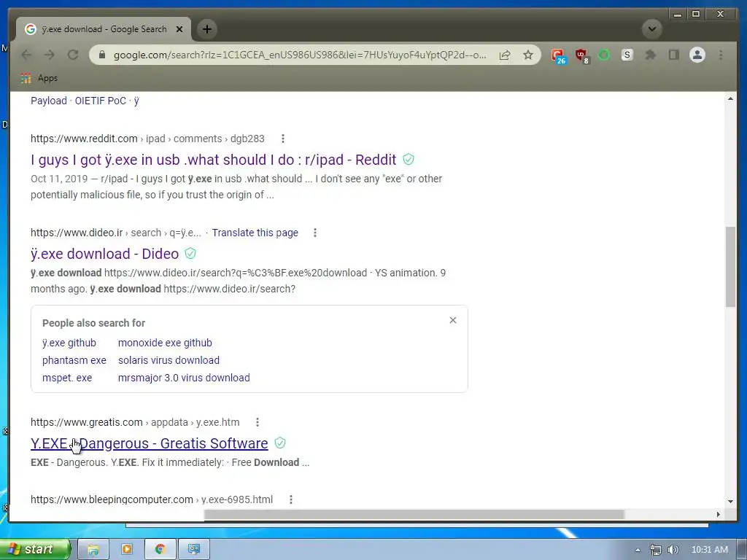The image size is (747, 560).
Task: Click the 10:31 AM clock
Action: 709,550
